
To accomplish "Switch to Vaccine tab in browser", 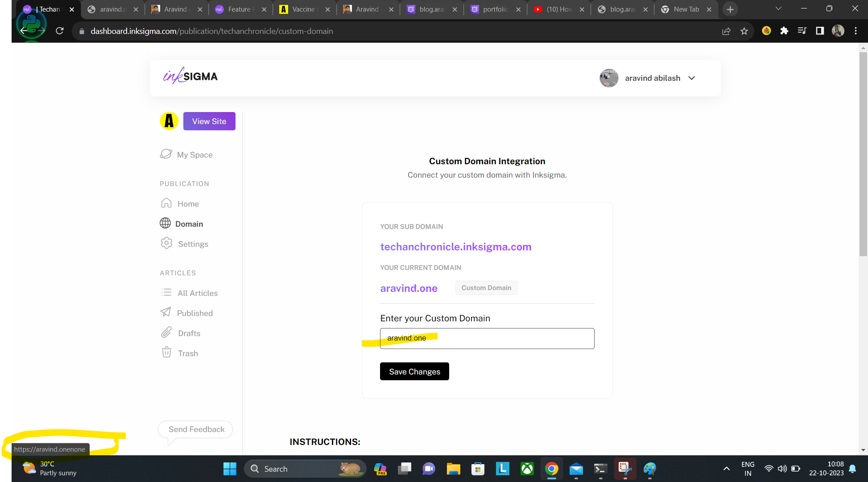I will 304,9.
